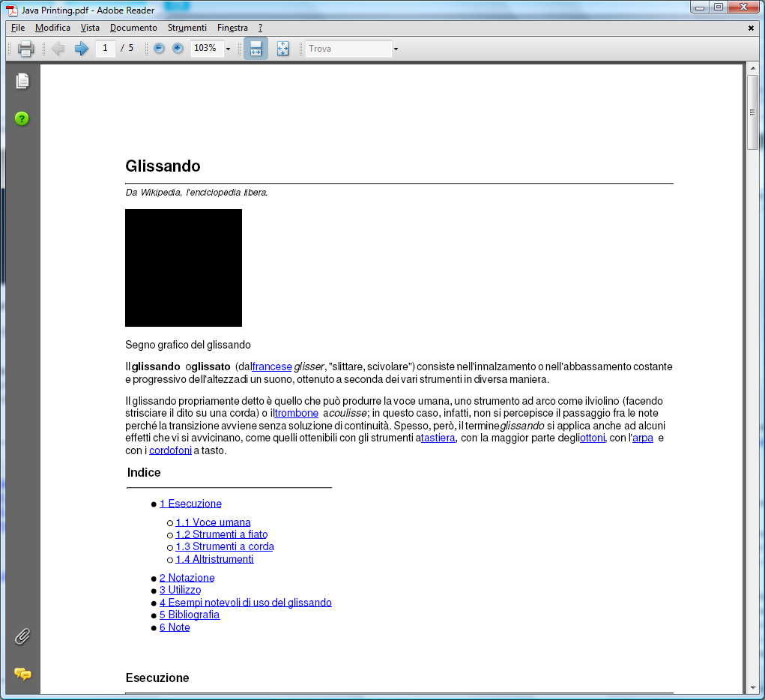The image size is (765, 700).
Task: Open the Vista menu
Action: point(90,28)
